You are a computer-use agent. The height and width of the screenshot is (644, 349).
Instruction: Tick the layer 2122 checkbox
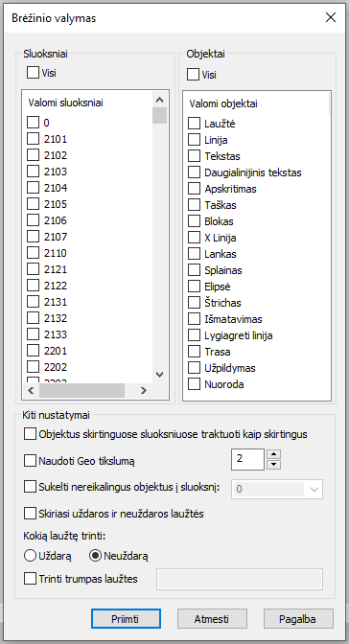coord(33,286)
